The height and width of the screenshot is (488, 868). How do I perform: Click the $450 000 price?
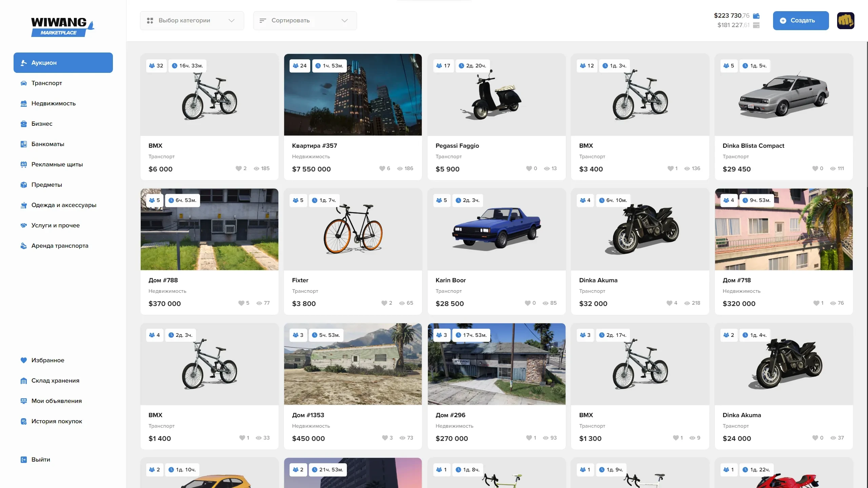click(308, 439)
